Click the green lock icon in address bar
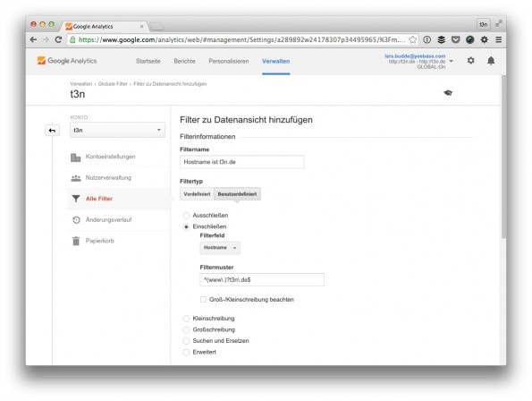 [x=72, y=39]
